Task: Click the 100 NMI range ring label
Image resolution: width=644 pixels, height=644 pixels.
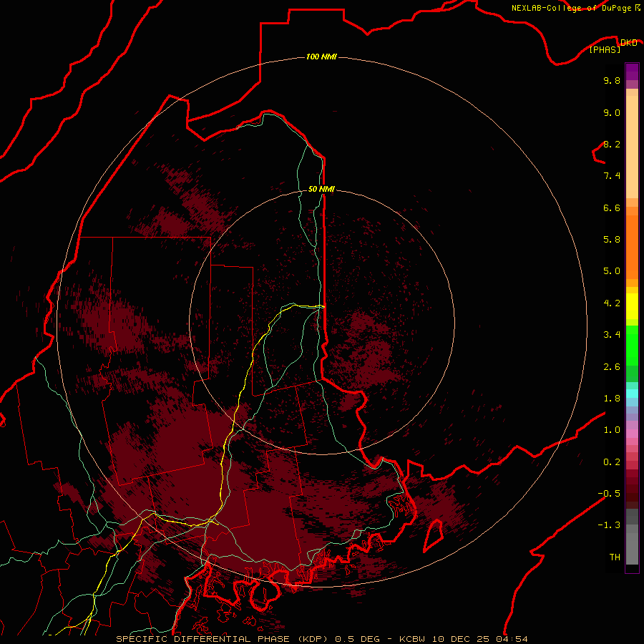Action: pos(321,57)
